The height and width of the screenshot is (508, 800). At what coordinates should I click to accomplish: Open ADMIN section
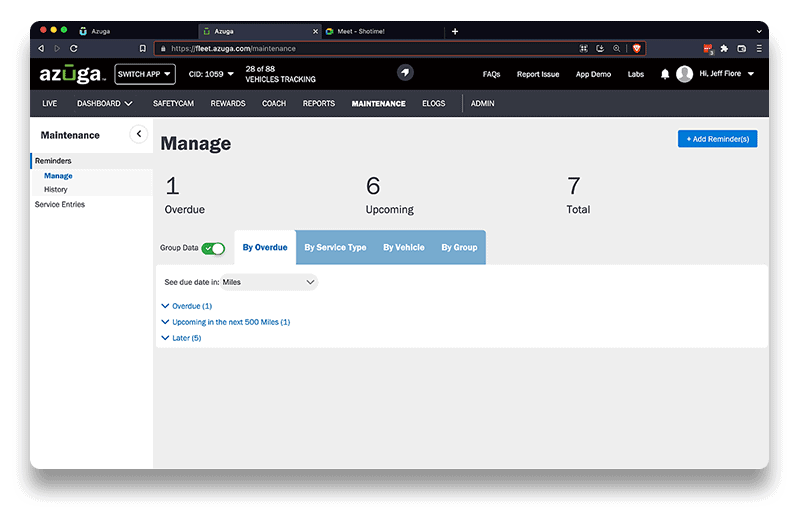pyautogui.click(x=483, y=104)
